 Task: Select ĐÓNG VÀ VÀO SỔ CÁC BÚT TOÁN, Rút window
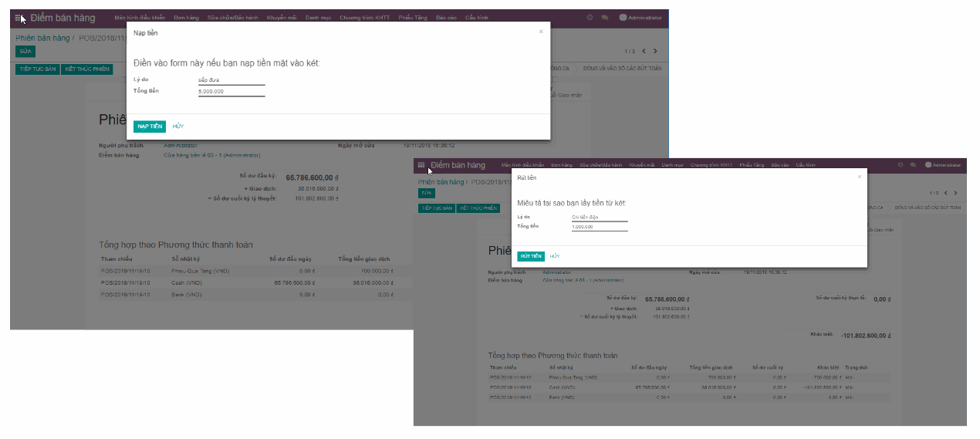928,208
